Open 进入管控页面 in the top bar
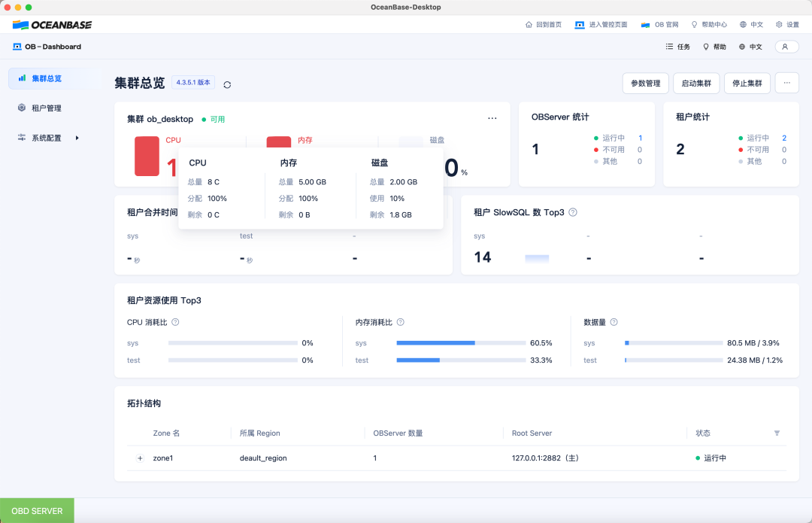812x523 pixels. 601,24
